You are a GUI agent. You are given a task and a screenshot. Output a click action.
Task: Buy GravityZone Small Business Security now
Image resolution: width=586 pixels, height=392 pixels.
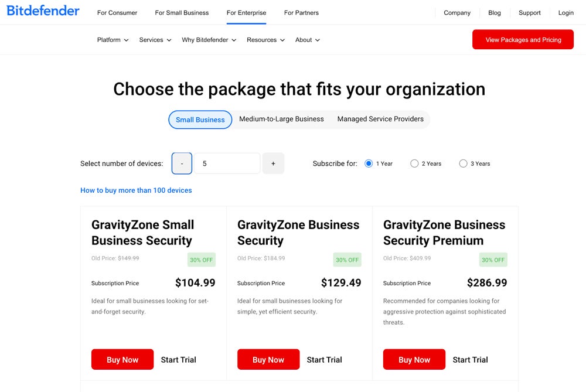122,360
